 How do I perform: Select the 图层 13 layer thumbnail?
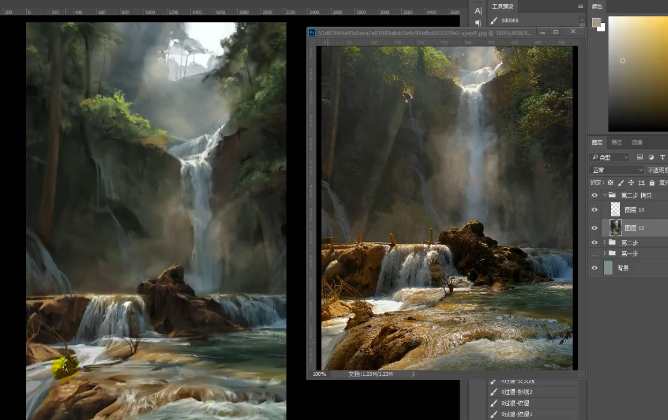615,228
